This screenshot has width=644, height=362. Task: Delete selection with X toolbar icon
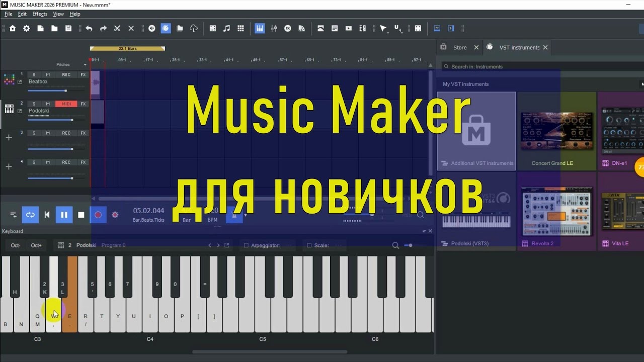pos(131,29)
